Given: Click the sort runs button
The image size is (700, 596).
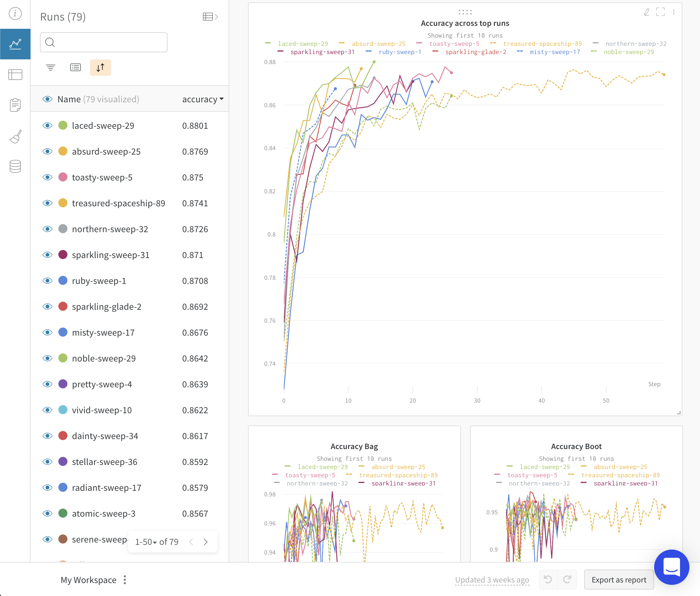Looking at the screenshot, I should point(100,68).
